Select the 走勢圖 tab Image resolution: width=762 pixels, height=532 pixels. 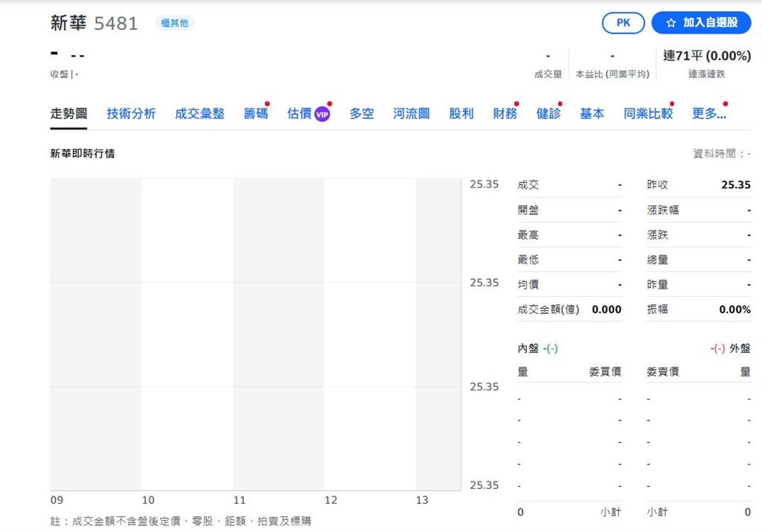pyautogui.click(x=68, y=114)
